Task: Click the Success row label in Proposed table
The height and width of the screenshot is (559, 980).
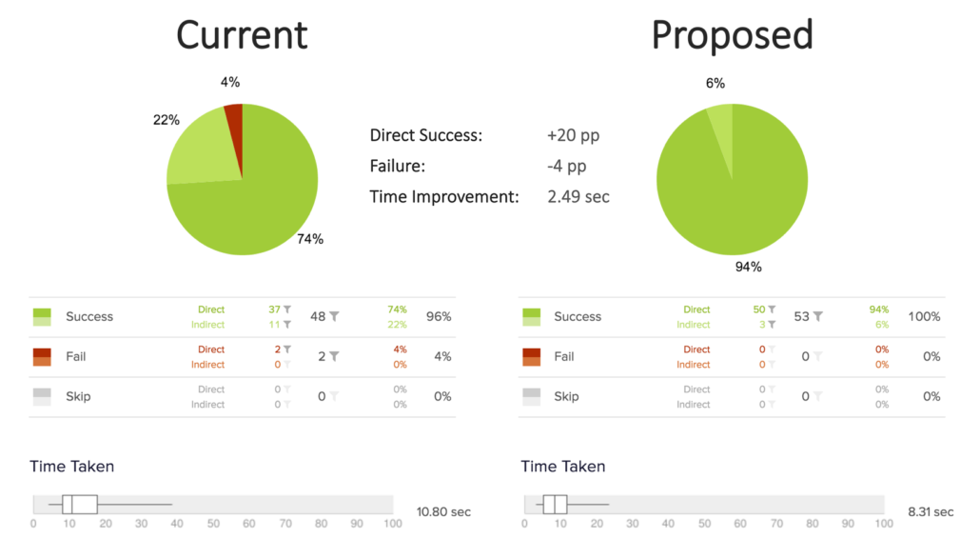Action: coord(578,316)
